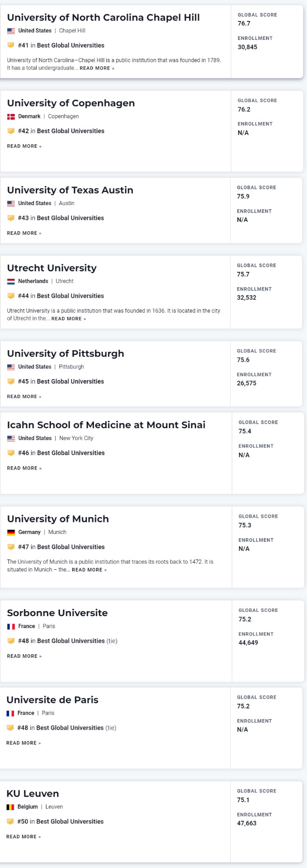Open the Icahn School of Medicine listing

tap(106, 425)
